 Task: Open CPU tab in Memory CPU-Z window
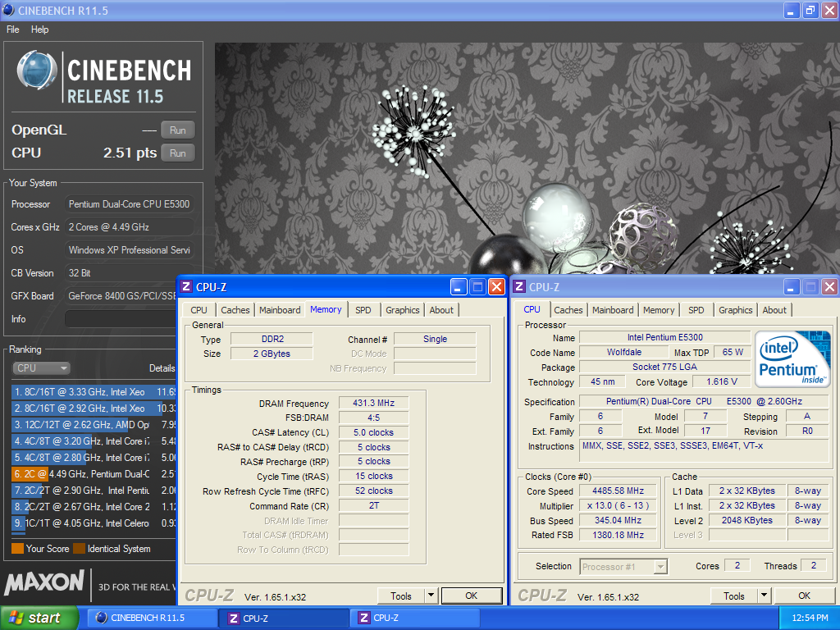click(199, 310)
